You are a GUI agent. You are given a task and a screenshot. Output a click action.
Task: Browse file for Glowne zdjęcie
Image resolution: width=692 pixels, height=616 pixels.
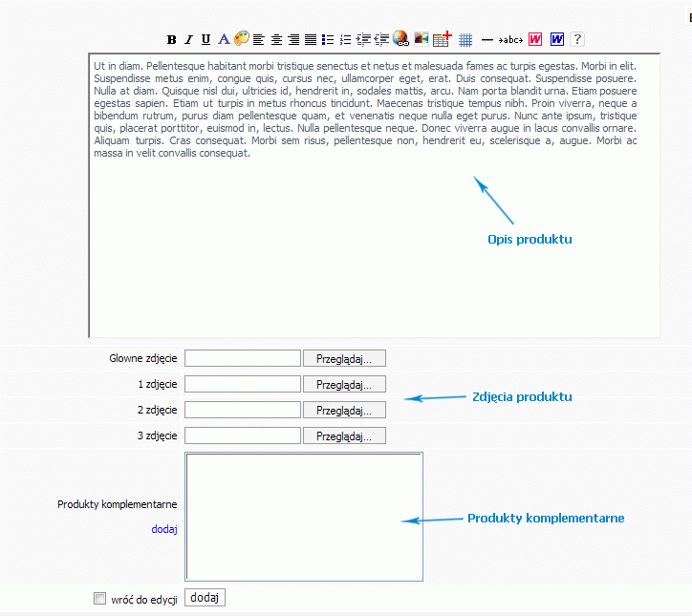tap(344, 358)
